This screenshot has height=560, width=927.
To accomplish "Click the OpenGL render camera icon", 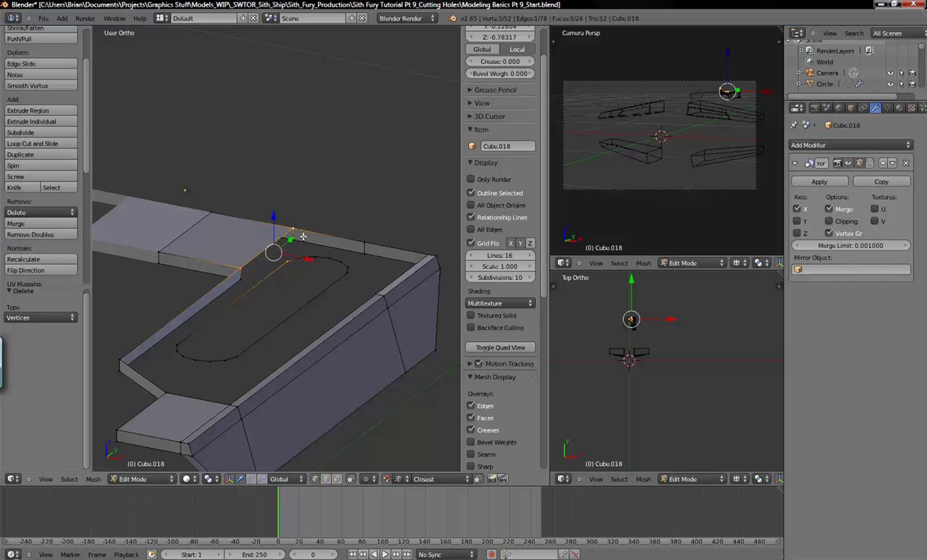I will point(492,479).
